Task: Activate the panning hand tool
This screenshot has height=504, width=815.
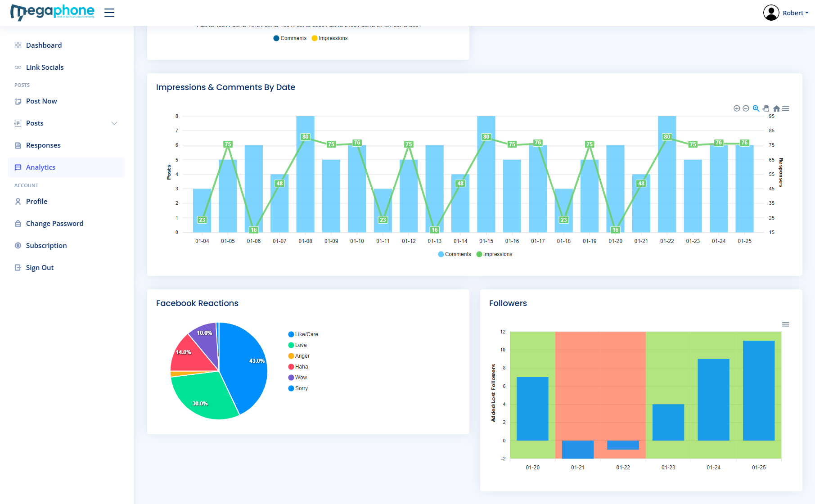Action: [x=766, y=108]
